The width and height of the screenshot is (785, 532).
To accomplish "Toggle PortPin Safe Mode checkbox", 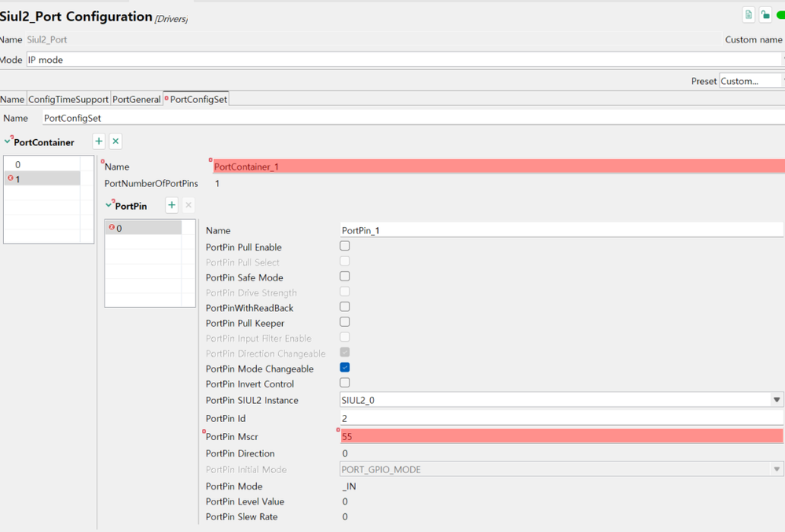I will click(x=344, y=277).
